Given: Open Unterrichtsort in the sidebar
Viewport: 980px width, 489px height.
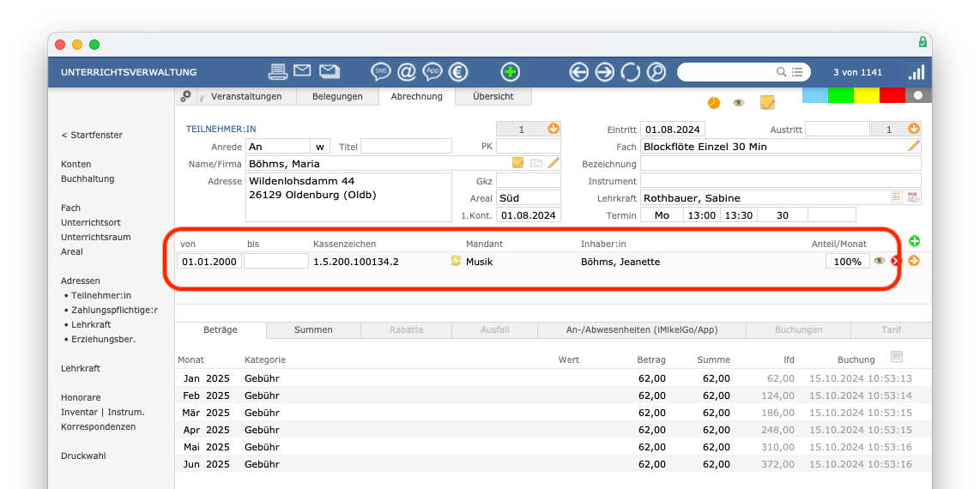Looking at the screenshot, I should (91, 222).
